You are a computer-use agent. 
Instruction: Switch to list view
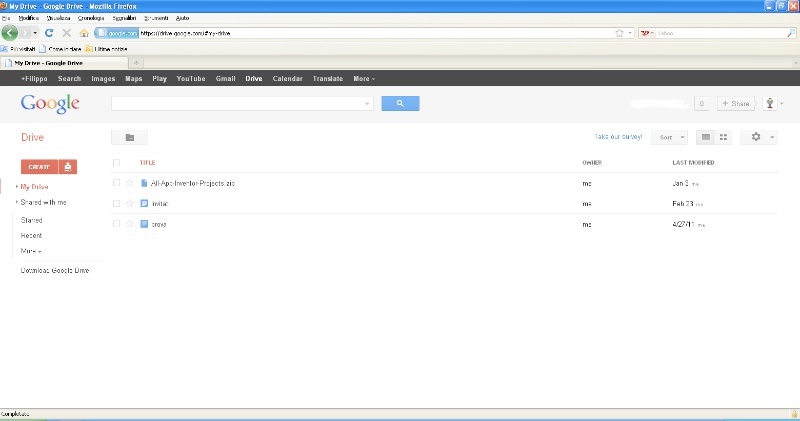[706, 137]
